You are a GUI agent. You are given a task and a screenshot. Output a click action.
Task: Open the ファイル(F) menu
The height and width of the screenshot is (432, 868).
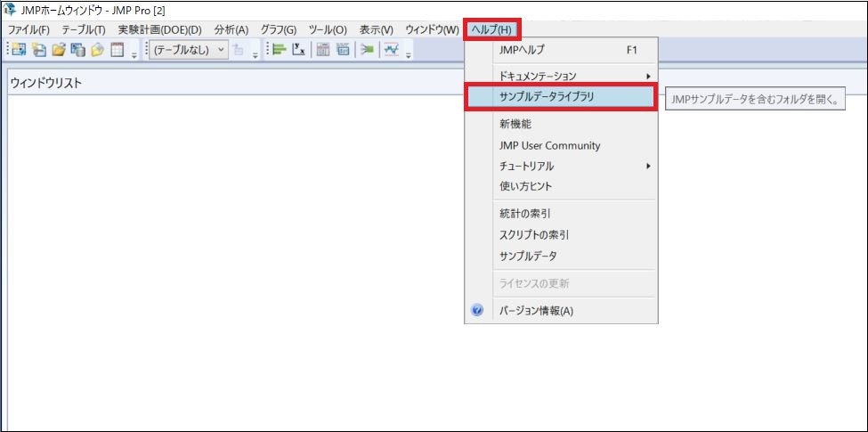coord(28,29)
